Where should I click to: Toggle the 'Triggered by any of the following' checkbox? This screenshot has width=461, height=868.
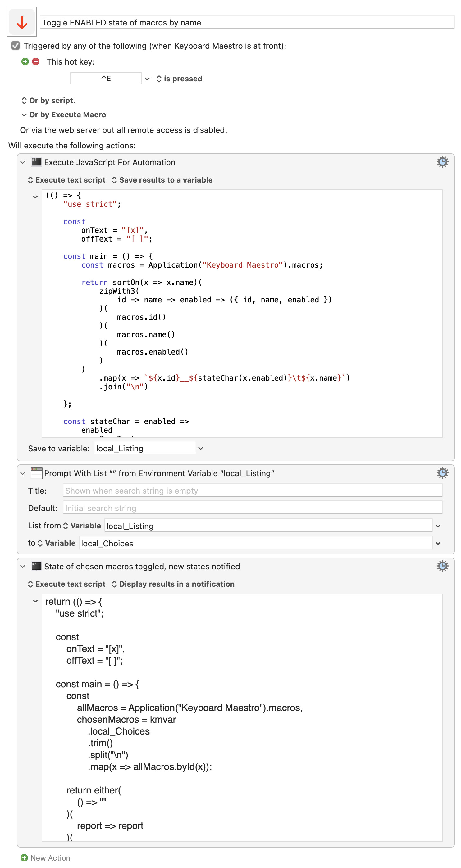tap(16, 46)
